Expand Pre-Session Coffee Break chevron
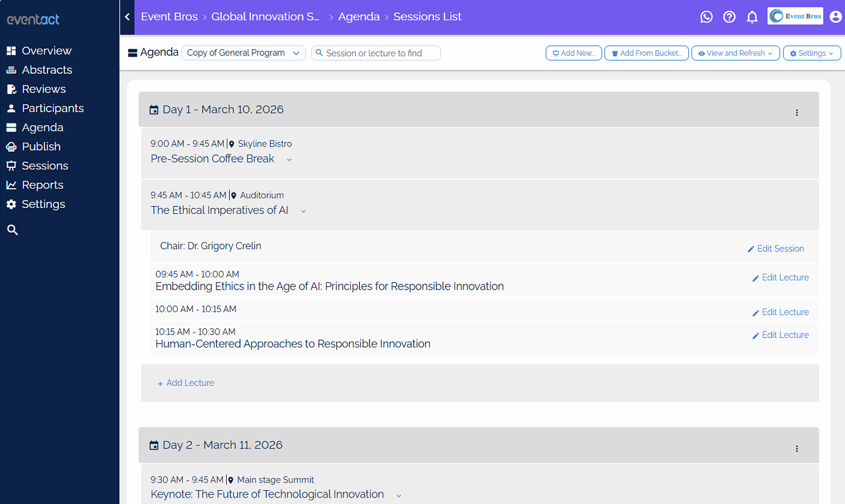 click(289, 160)
